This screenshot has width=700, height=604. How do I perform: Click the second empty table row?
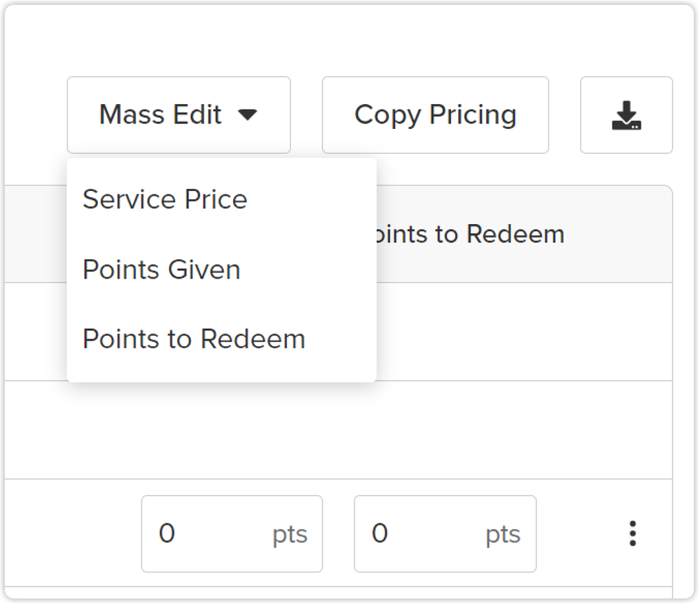[339, 430]
